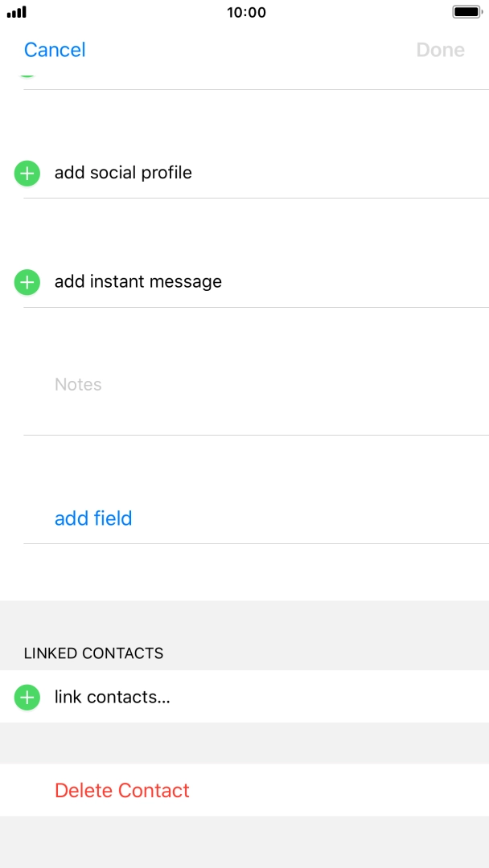Tap add field to insert new field

(x=93, y=518)
